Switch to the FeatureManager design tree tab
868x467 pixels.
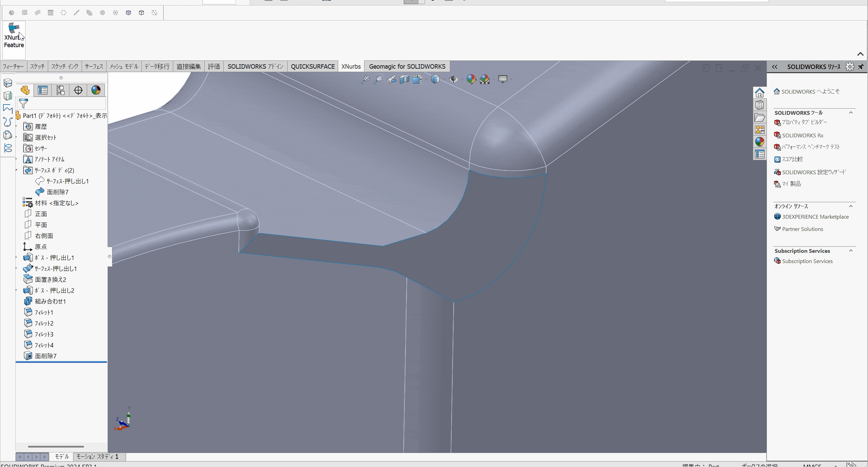tap(25, 90)
